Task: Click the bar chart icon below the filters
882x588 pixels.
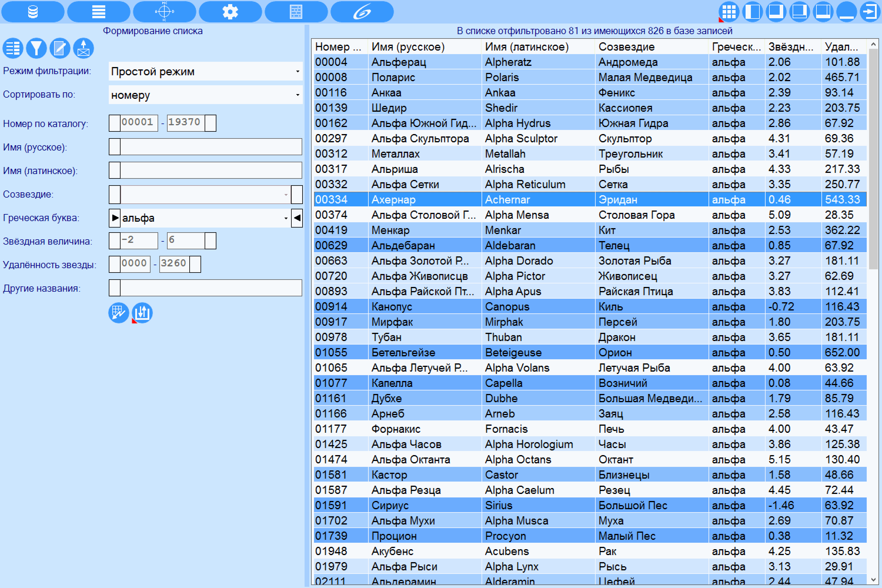Action: pos(142,313)
